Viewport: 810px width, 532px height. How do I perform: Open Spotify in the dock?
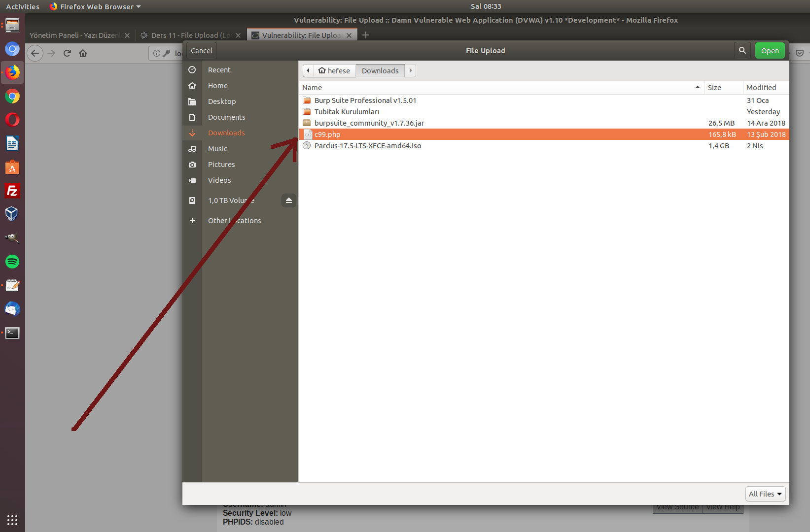tap(12, 262)
